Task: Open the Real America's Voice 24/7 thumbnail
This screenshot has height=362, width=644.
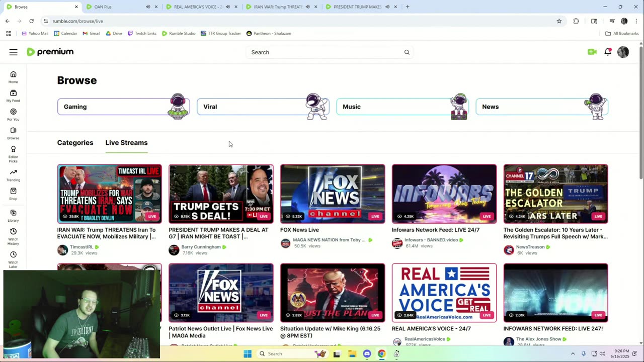Action: pyautogui.click(x=444, y=293)
